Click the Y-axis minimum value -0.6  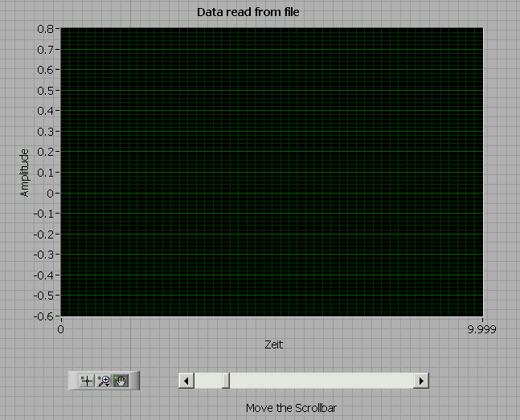(43, 316)
